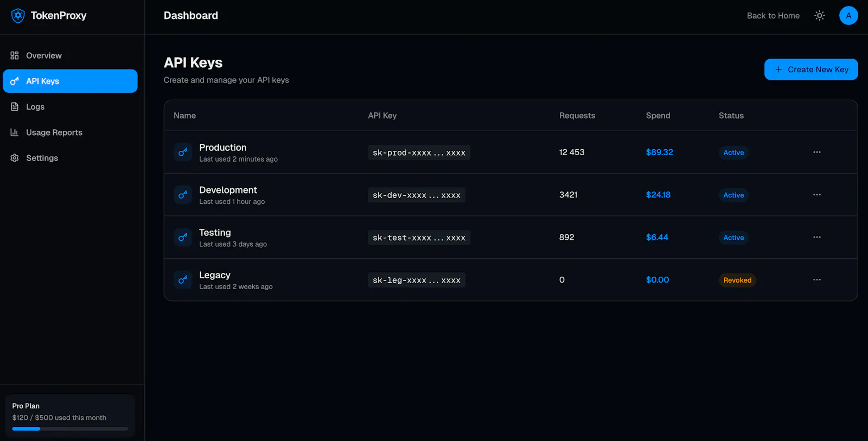
Task: Toggle the light/dark theme sun icon
Action: [x=819, y=16]
